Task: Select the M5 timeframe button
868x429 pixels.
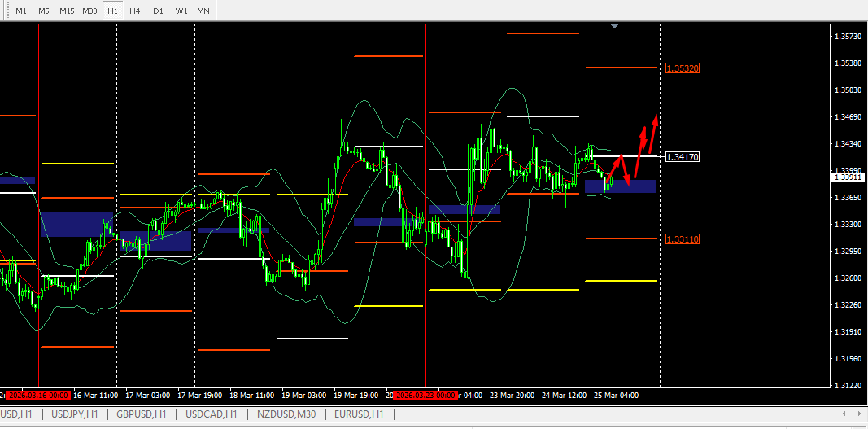Action: coord(44,11)
